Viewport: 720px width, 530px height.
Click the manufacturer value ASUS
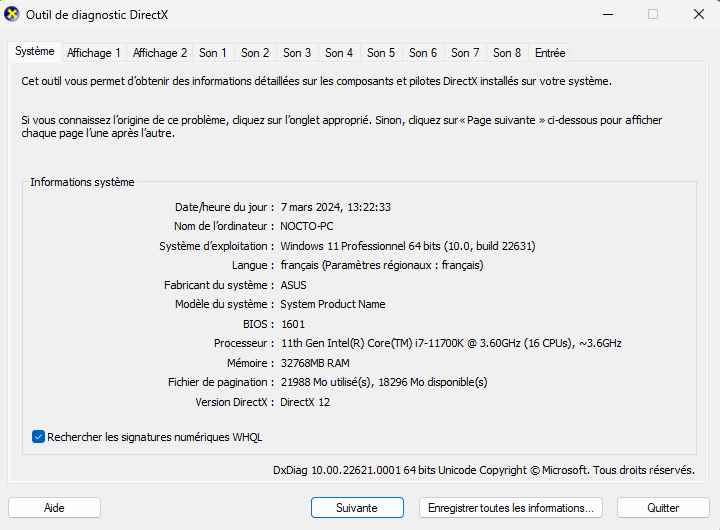pyautogui.click(x=293, y=285)
